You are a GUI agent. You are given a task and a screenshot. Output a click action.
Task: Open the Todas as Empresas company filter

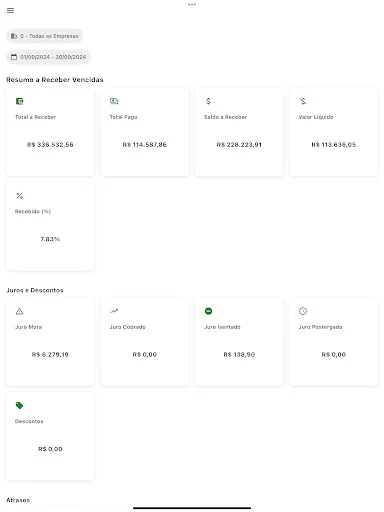[44, 36]
